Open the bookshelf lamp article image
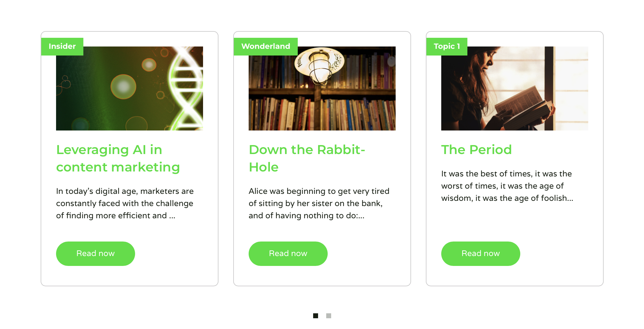Image resolution: width=644 pixels, height=329 pixels. point(322,88)
